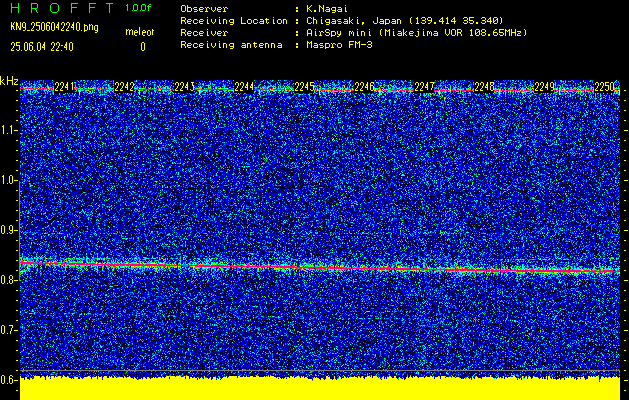Click the 2244 time marker
This screenshot has height=400, width=629.
[x=244, y=87]
